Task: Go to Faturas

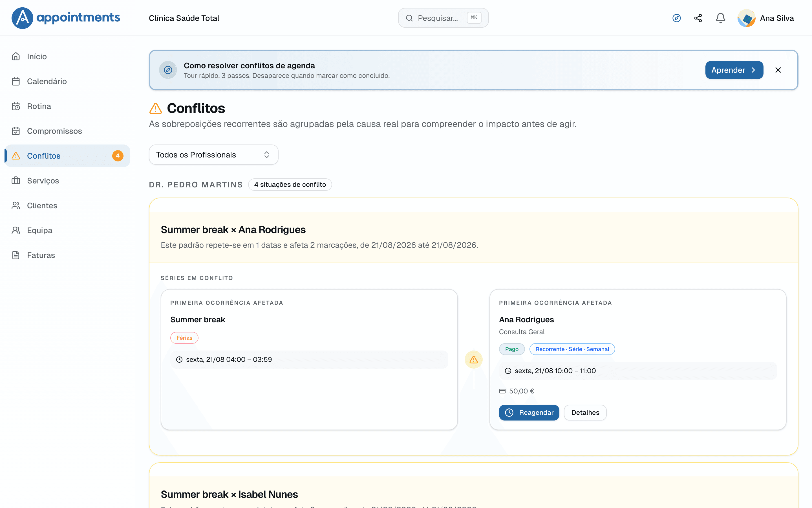Action: [x=67, y=255]
